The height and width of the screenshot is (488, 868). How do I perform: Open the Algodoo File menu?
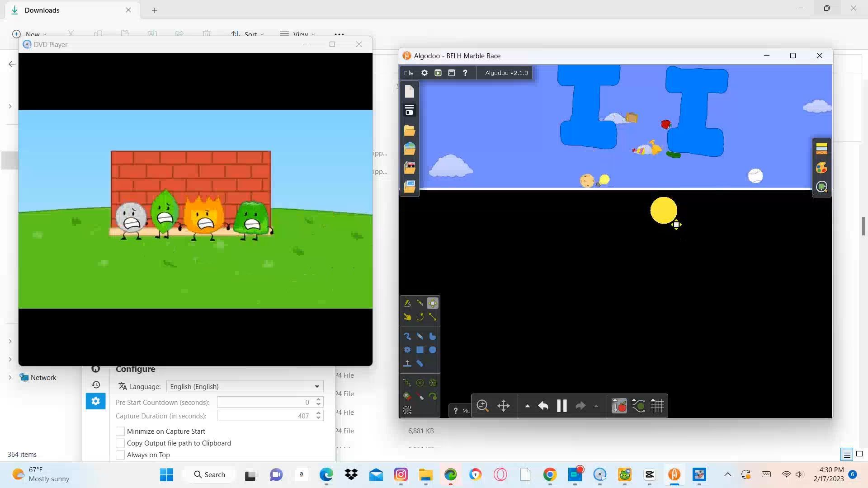(x=409, y=73)
